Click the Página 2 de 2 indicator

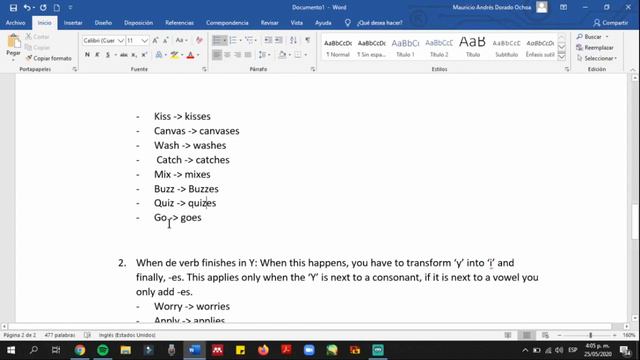(20, 335)
